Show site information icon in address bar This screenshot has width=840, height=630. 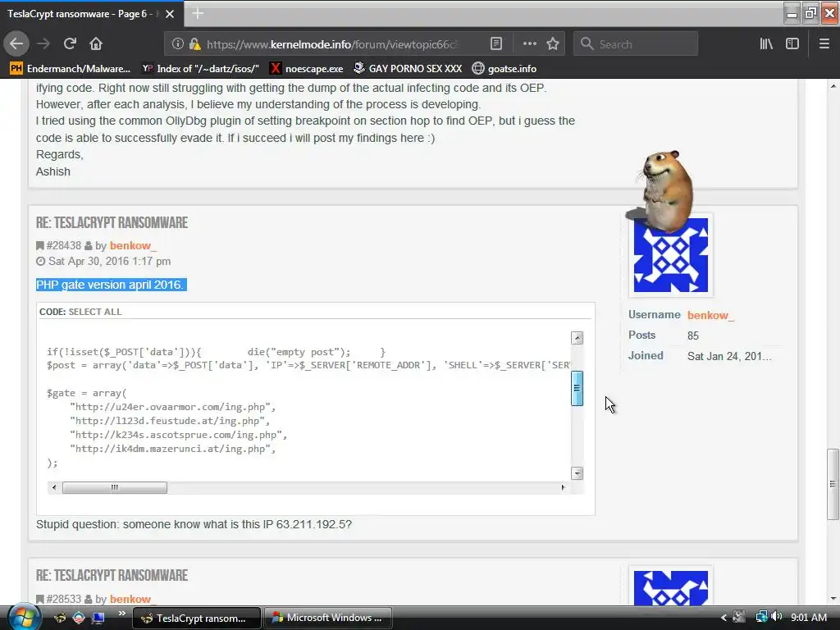[x=177, y=44]
